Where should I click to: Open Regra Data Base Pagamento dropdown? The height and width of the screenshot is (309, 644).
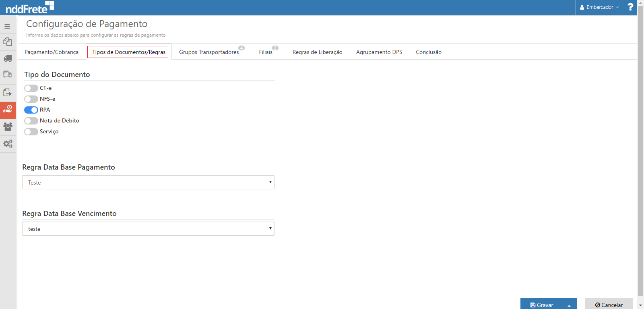(x=148, y=182)
